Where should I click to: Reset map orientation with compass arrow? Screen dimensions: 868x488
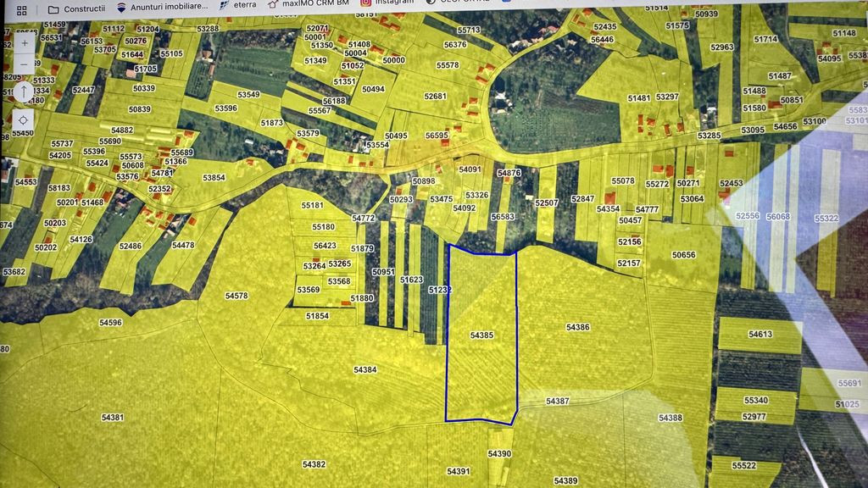[24, 91]
